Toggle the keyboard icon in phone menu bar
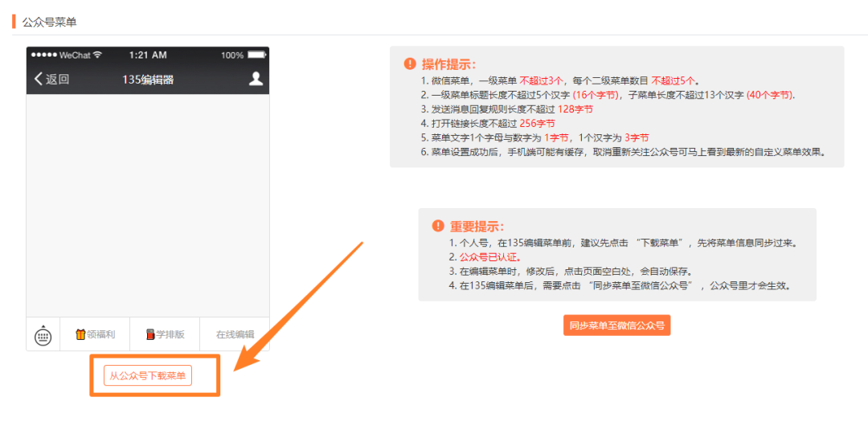Viewport: 868px width, 430px height. point(43,334)
